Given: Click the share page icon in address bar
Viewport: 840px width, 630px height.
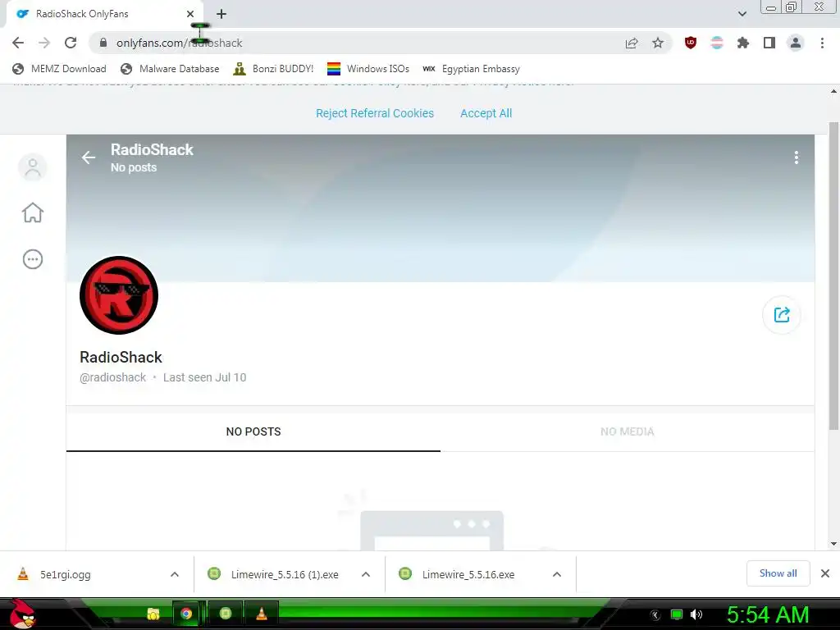Looking at the screenshot, I should pos(632,43).
